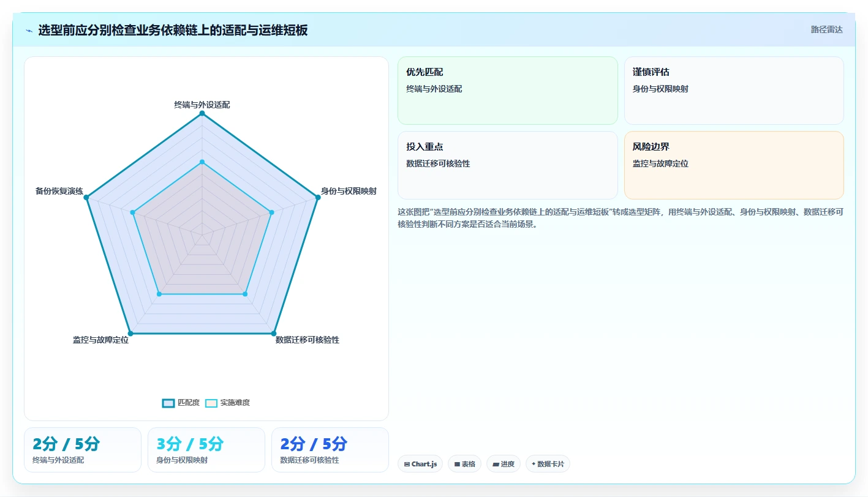This screenshot has height=497, width=868.
Task: Click the 数据卡片 tag chip
Action: click(548, 464)
